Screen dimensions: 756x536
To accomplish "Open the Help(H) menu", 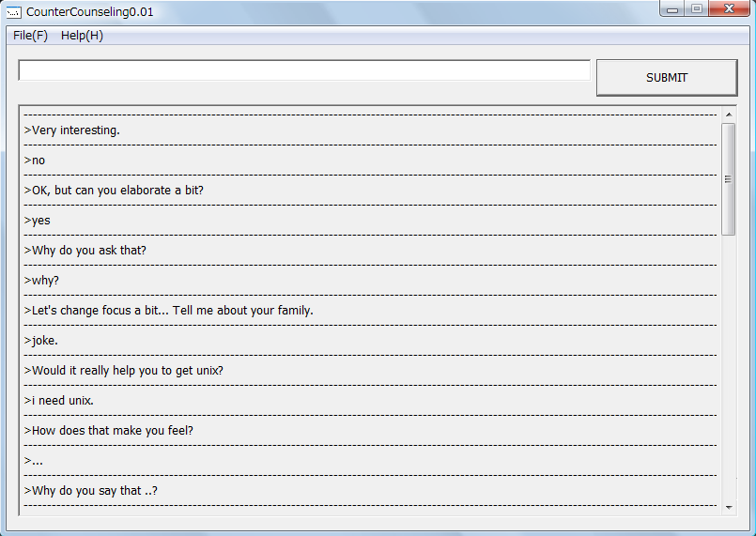I will [x=82, y=36].
